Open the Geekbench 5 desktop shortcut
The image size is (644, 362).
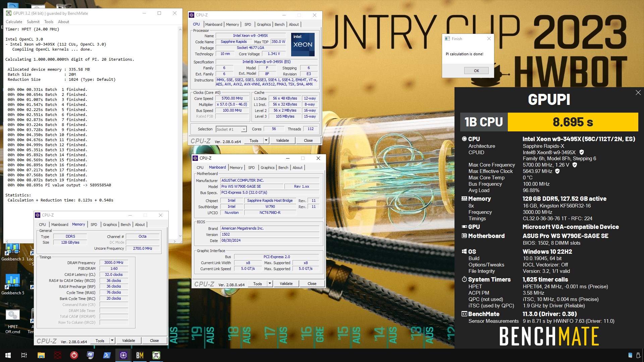coord(13,285)
